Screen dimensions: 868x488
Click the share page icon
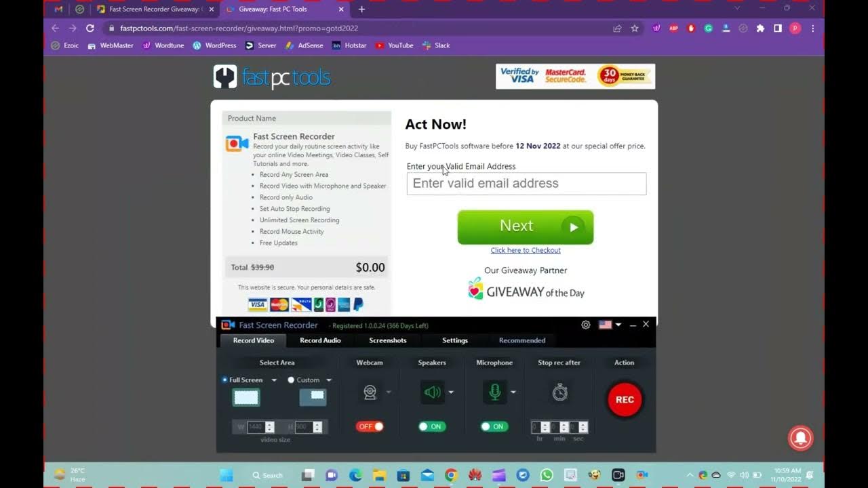[x=617, y=28]
